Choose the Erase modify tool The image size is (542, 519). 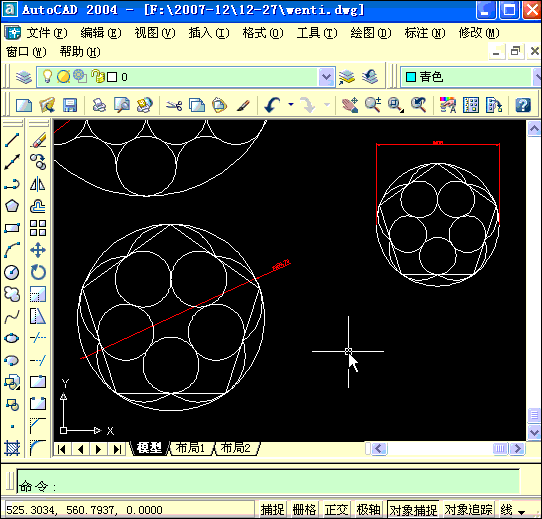[x=38, y=140]
